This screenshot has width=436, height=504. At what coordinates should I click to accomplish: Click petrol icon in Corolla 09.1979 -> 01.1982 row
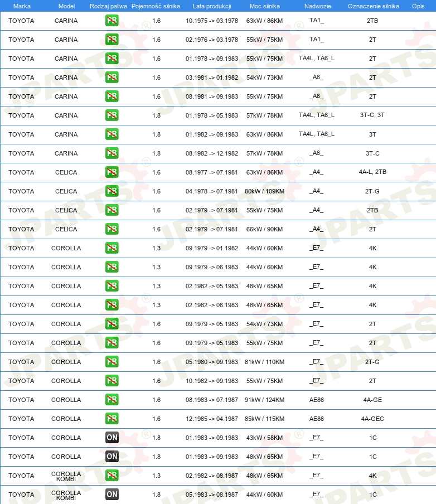pos(112,249)
